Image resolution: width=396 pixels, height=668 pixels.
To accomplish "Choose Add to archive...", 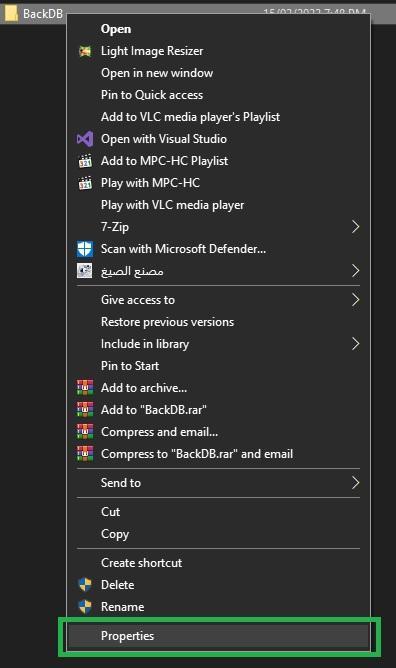I will pos(218,388).
